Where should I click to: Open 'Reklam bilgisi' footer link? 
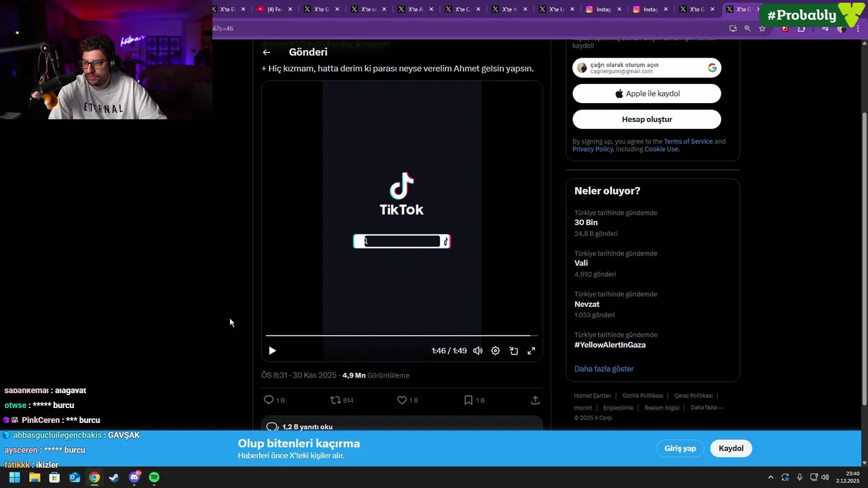click(x=662, y=408)
